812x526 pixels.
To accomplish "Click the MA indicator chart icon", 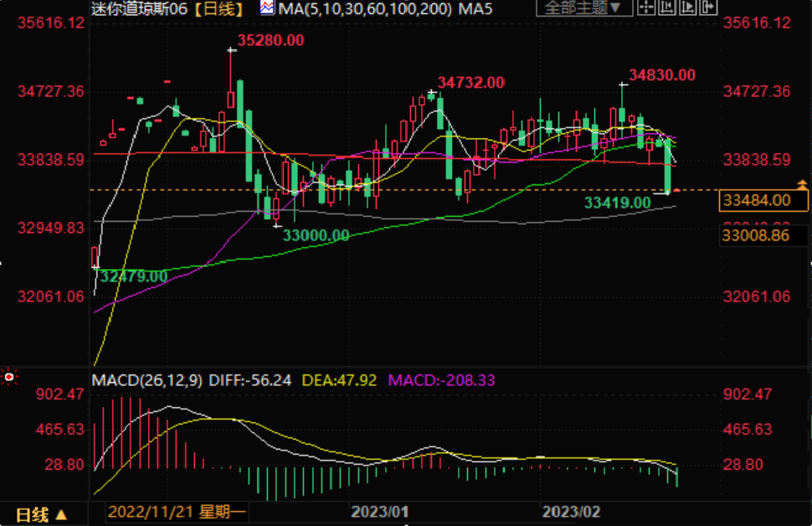I will 266,8.
